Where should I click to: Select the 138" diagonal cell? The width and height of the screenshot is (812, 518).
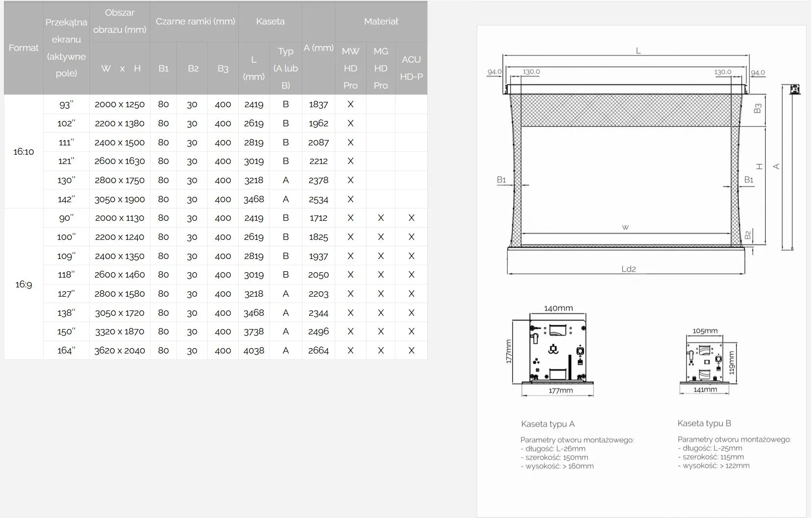coord(66,313)
